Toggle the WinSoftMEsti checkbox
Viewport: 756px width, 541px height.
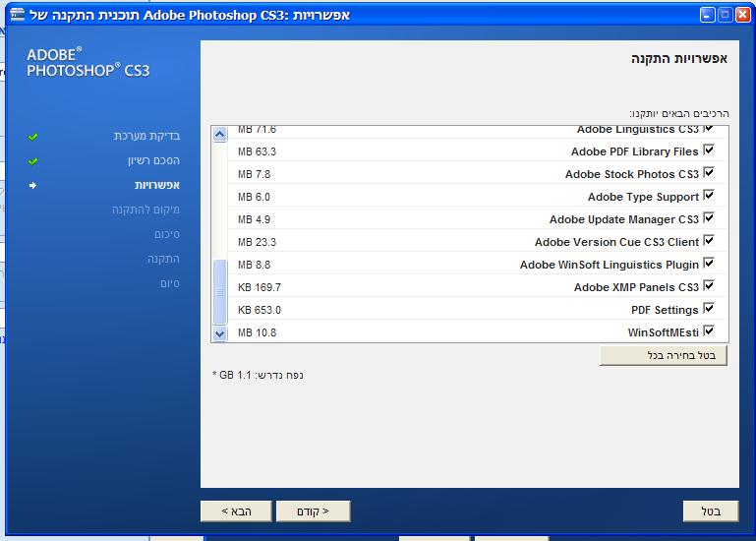point(708,331)
